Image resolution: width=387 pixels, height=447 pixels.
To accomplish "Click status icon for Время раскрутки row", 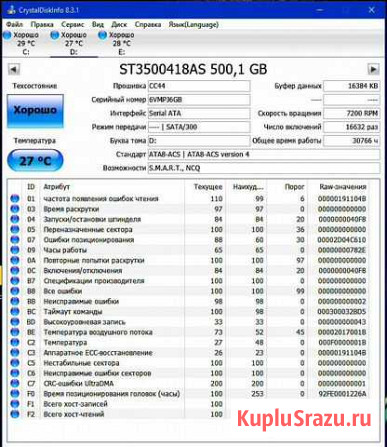I will pos(15,209).
